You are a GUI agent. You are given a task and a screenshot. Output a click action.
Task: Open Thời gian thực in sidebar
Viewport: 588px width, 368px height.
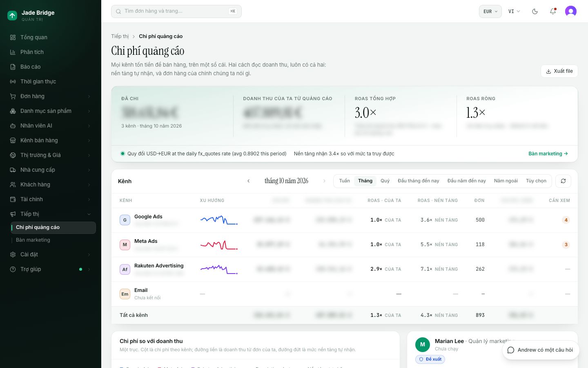click(x=51, y=81)
